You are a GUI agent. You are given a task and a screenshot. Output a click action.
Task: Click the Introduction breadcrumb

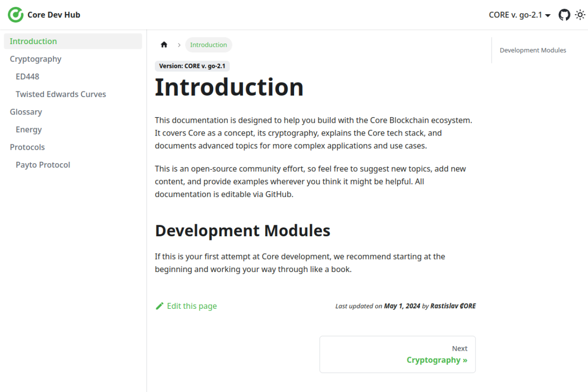[x=209, y=45]
